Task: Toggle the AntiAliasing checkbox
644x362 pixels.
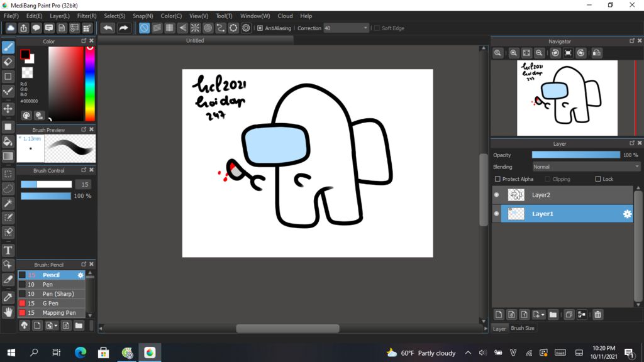Action: 260,28
